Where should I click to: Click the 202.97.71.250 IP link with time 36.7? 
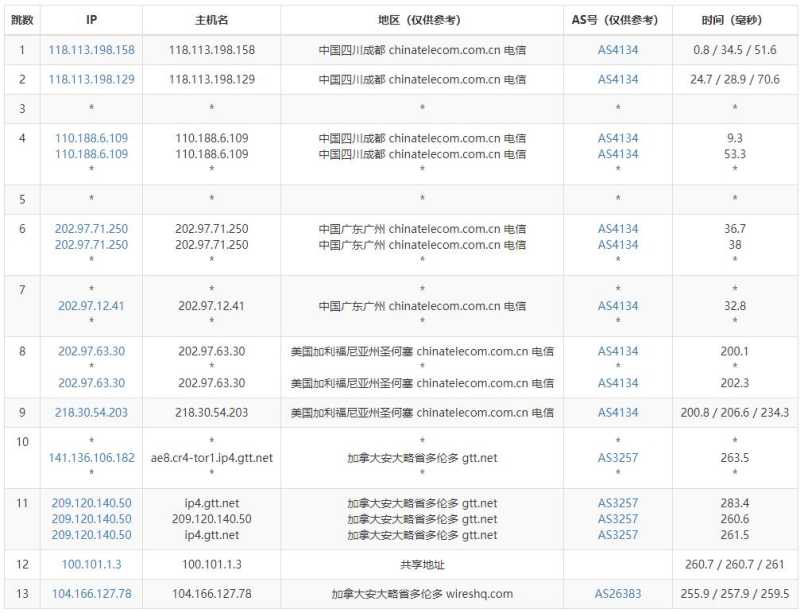[91, 229]
